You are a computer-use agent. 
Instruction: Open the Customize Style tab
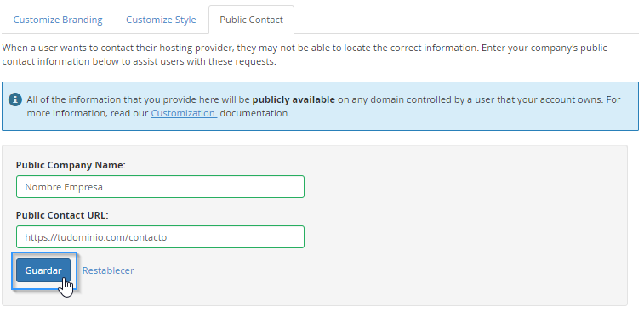pyautogui.click(x=161, y=20)
